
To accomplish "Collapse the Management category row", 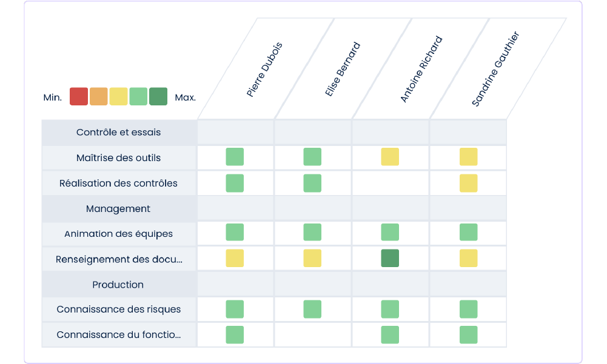I will [x=119, y=208].
